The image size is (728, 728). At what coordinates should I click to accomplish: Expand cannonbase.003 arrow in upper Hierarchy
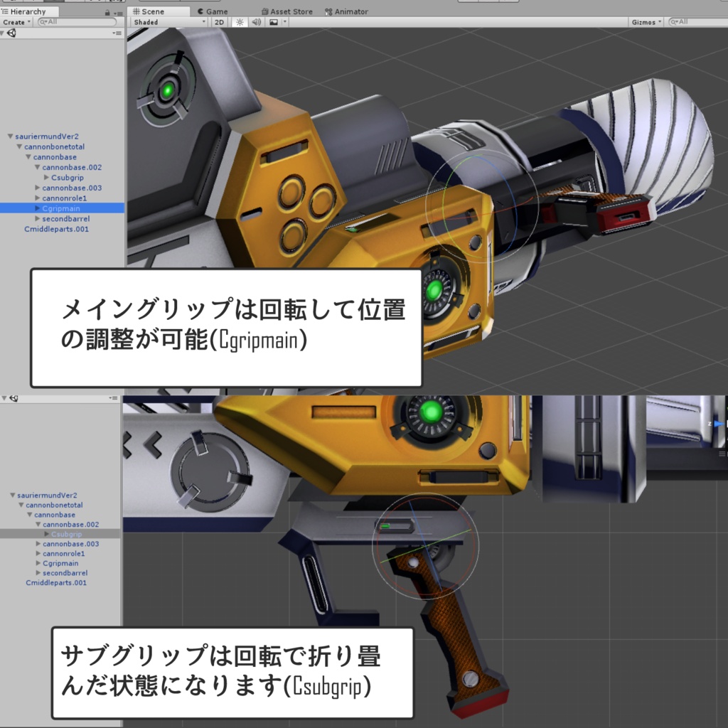coord(37,188)
